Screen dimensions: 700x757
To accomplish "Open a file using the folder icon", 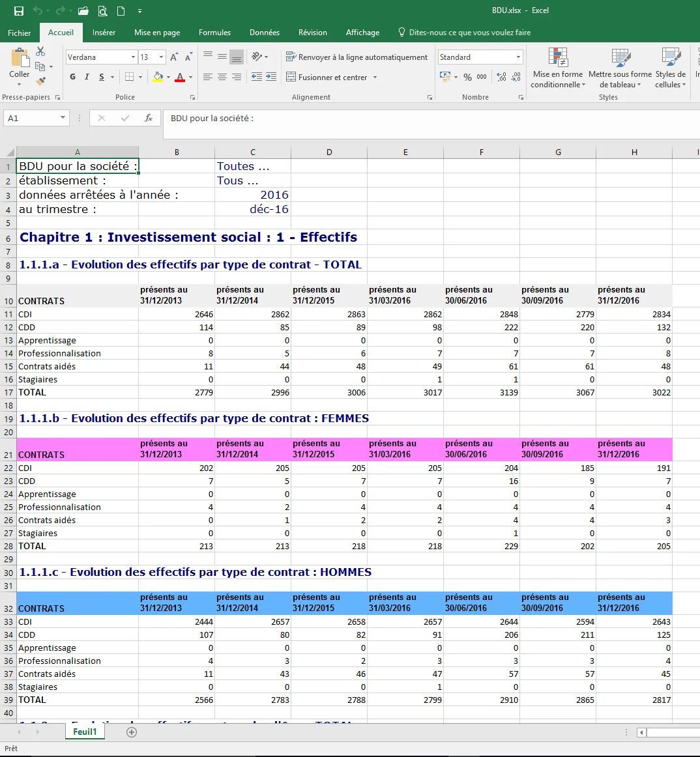I will click(x=83, y=10).
